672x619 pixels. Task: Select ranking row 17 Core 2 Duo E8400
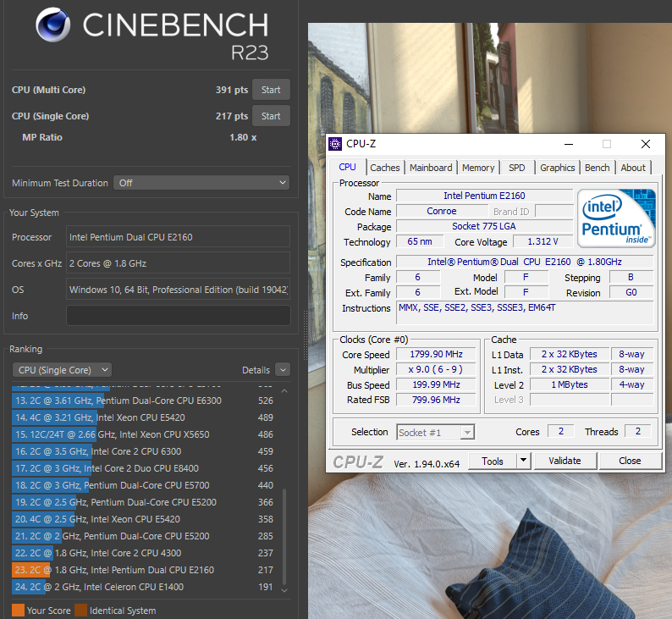(x=144, y=468)
